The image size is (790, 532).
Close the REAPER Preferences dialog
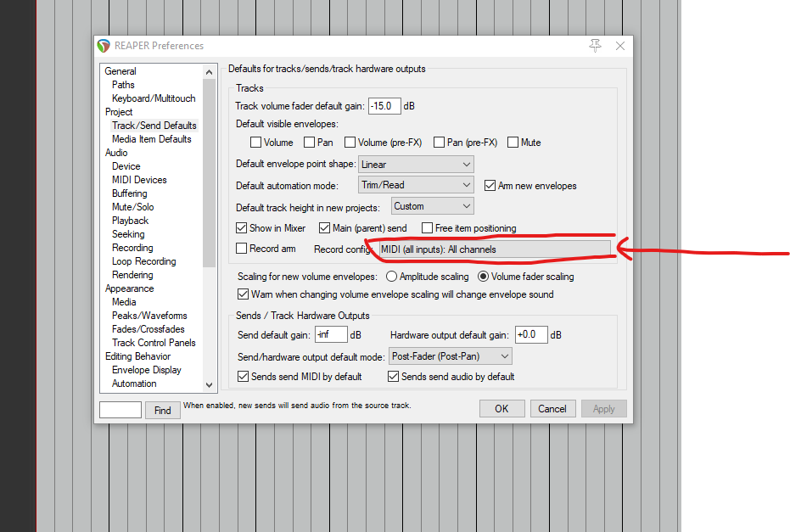click(620, 46)
